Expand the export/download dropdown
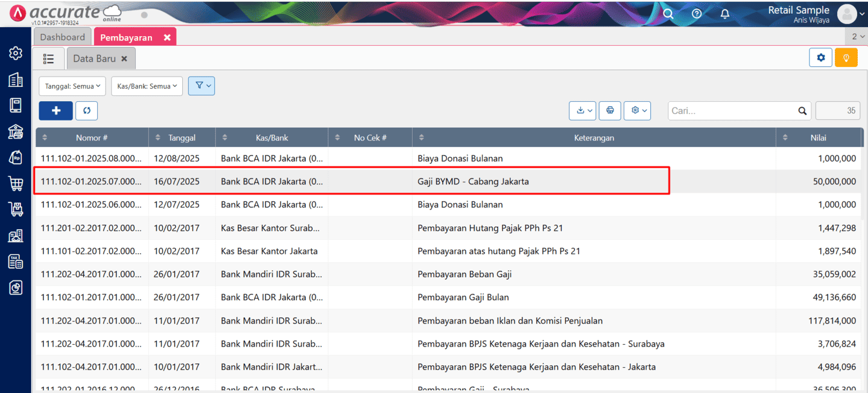The width and height of the screenshot is (868, 393). click(x=582, y=110)
